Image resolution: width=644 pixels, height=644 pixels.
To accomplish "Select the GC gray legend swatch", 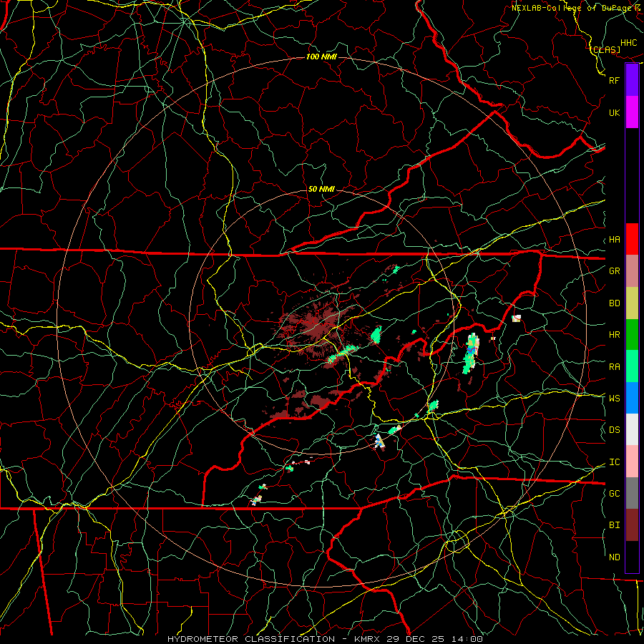I will click(x=632, y=493).
